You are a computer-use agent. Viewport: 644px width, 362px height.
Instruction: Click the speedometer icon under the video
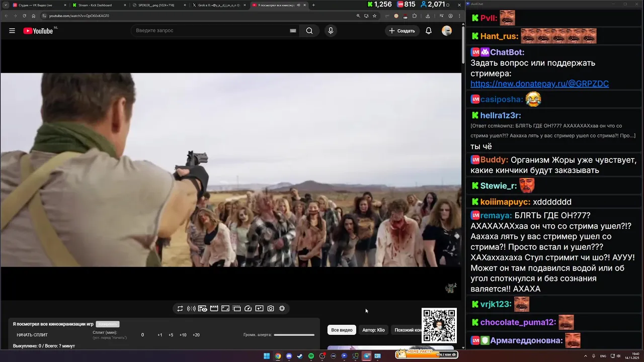tap(248, 309)
